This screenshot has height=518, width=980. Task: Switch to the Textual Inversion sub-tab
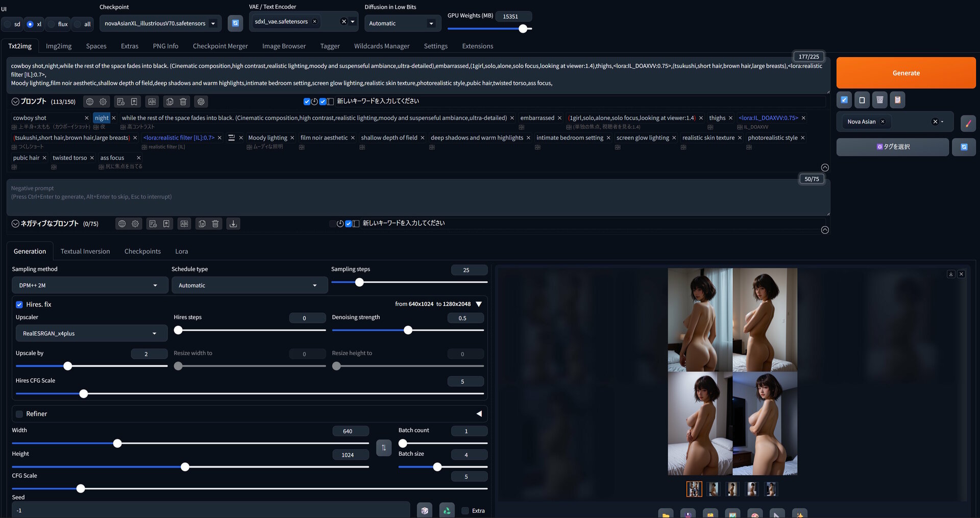pyautogui.click(x=85, y=251)
